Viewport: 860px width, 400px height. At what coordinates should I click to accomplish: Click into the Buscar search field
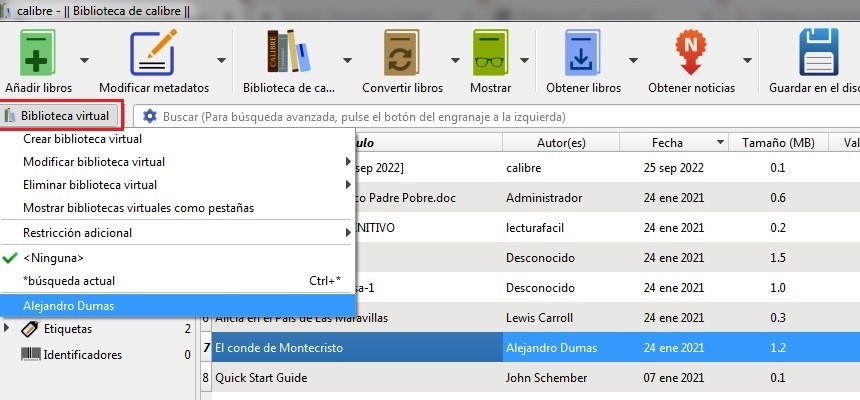[x=500, y=116]
